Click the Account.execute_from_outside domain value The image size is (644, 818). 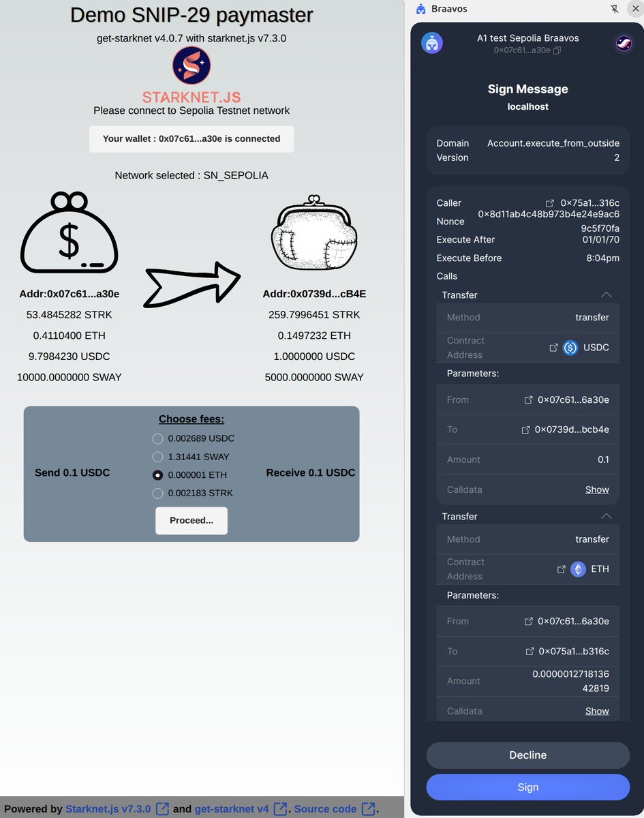pyautogui.click(x=553, y=143)
